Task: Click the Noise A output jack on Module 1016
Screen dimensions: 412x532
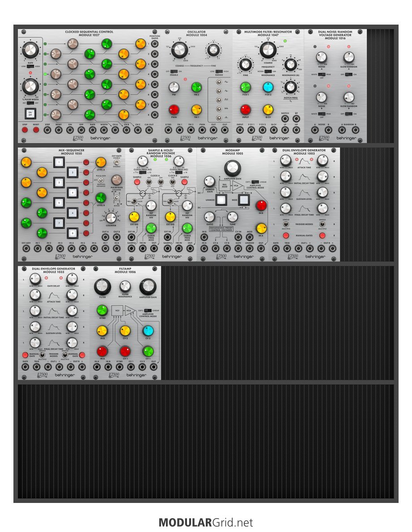Action: click(x=315, y=130)
